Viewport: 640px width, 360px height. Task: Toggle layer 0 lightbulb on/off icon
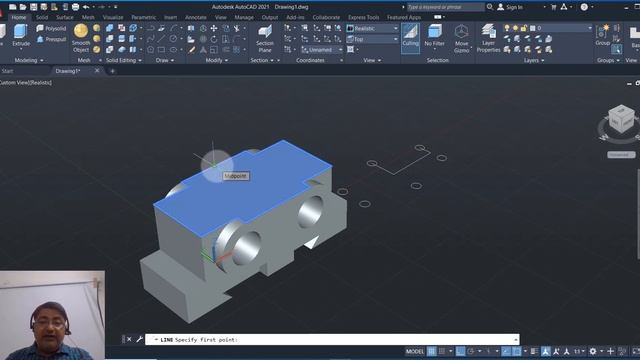point(507,28)
